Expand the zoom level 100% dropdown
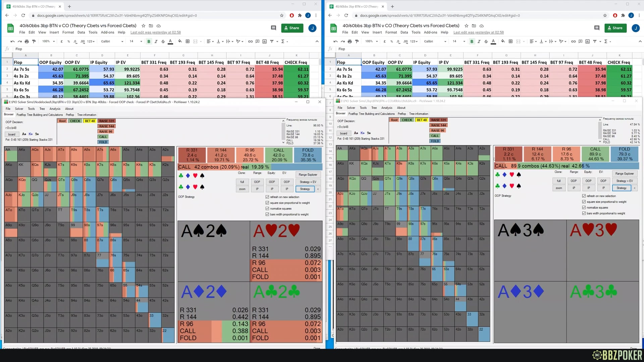The image size is (644, 362). point(48,41)
